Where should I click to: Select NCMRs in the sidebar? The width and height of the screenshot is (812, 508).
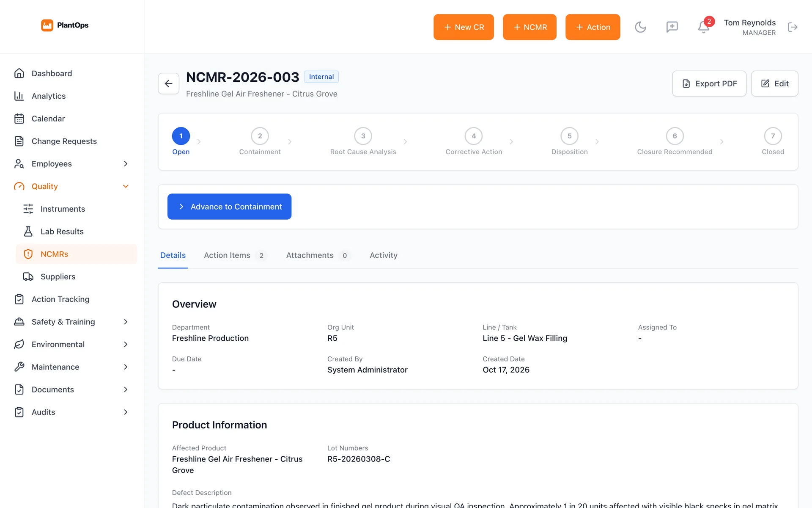pos(76,254)
